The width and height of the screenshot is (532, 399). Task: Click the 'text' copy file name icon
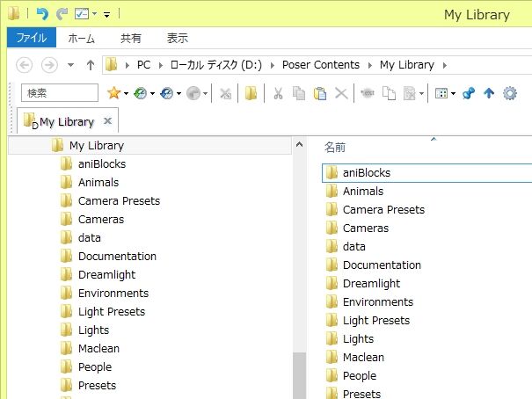(x=368, y=92)
